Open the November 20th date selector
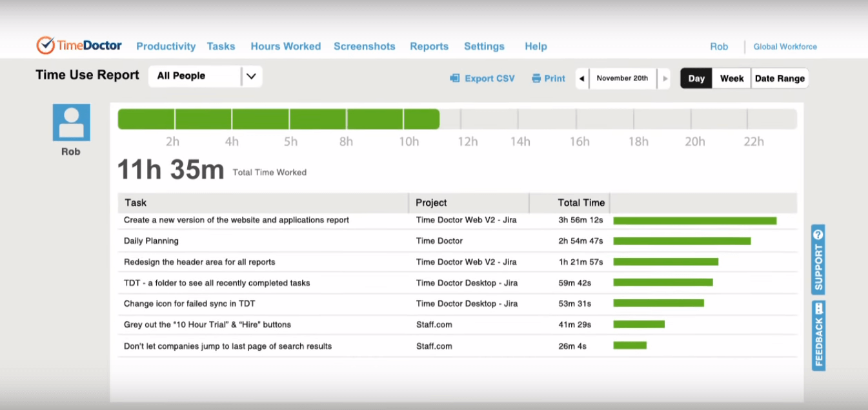The image size is (868, 410). (x=622, y=78)
